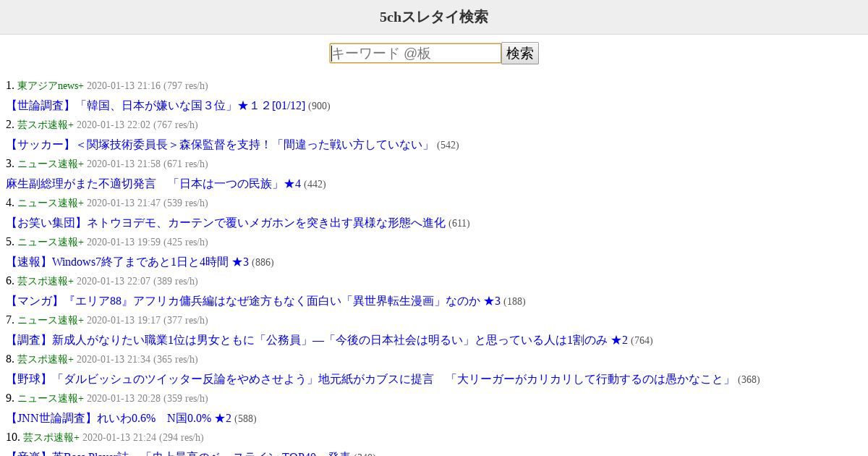Open board 芸スポ速報+ in entry 8
Screen dimensions: 868x456
pos(46,359)
